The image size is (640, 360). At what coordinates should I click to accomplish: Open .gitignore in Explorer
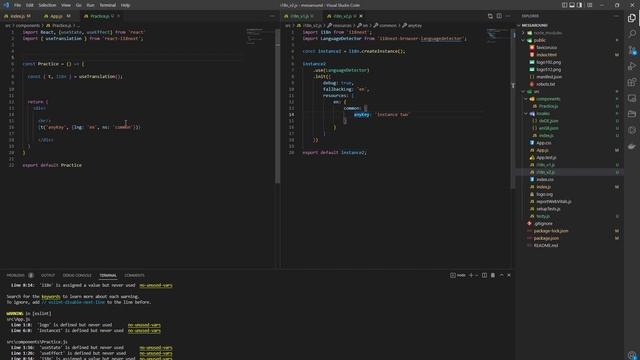point(543,224)
